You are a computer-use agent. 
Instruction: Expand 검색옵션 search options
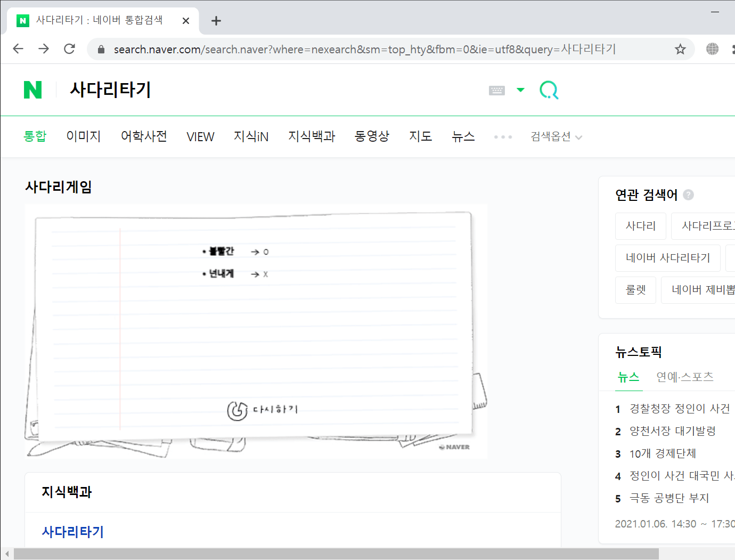556,137
